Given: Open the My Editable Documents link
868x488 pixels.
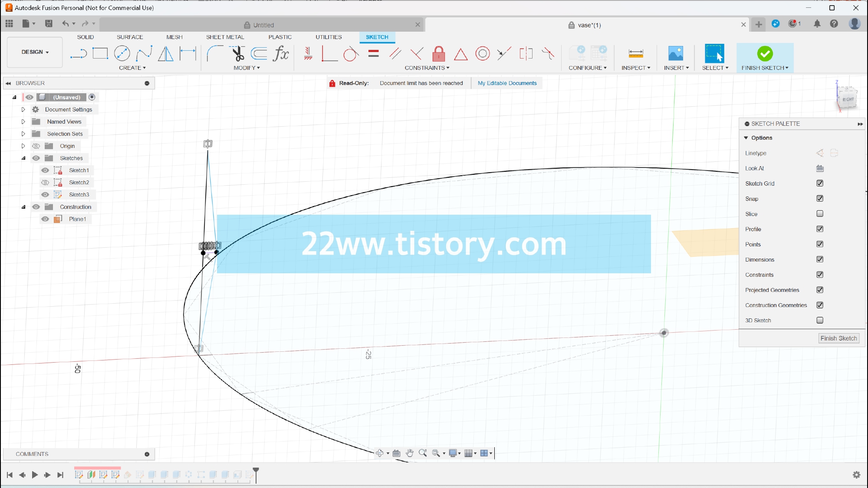Looking at the screenshot, I should pyautogui.click(x=507, y=83).
